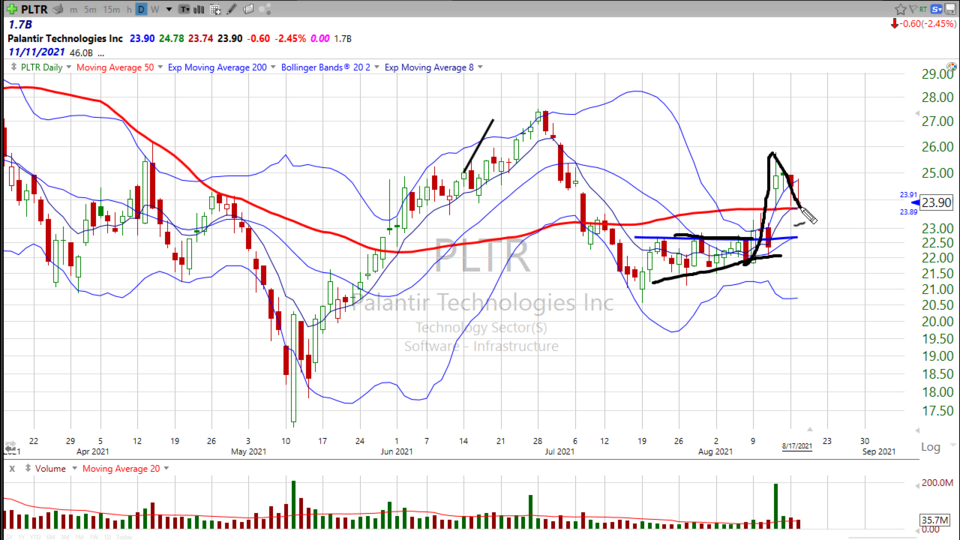960x540 pixels.
Task: Click the notes tag icon
Action: [x=248, y=9]
